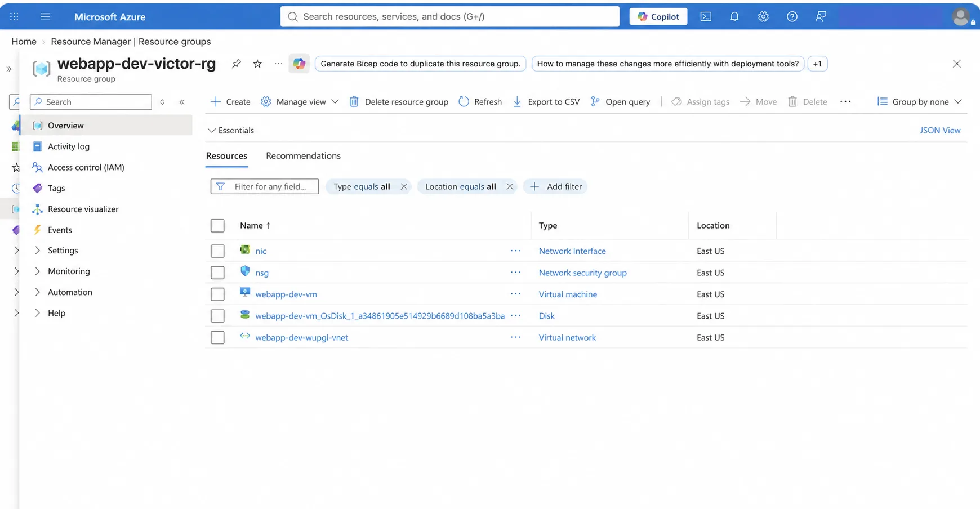The height and width of the screenshot is (509, 980).
Task: Open the Manage view dropdown
Action: click(x=300, y=102)
